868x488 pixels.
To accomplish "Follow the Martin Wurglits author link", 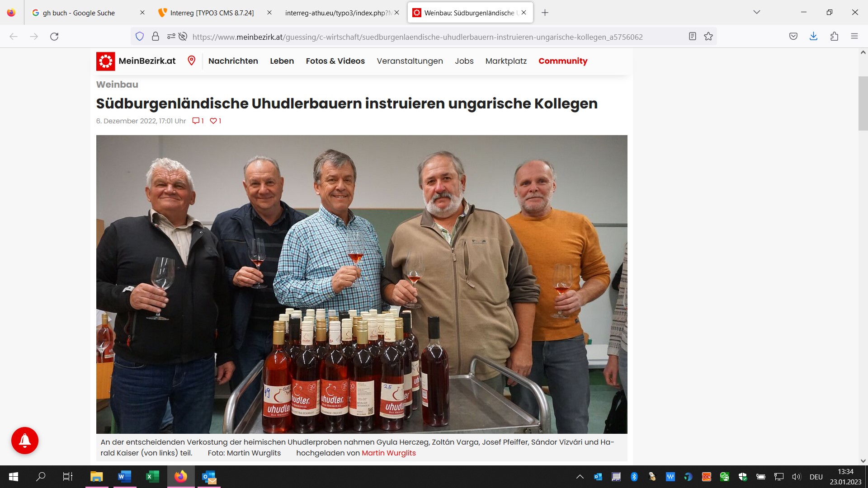I will tap(389, 453).
